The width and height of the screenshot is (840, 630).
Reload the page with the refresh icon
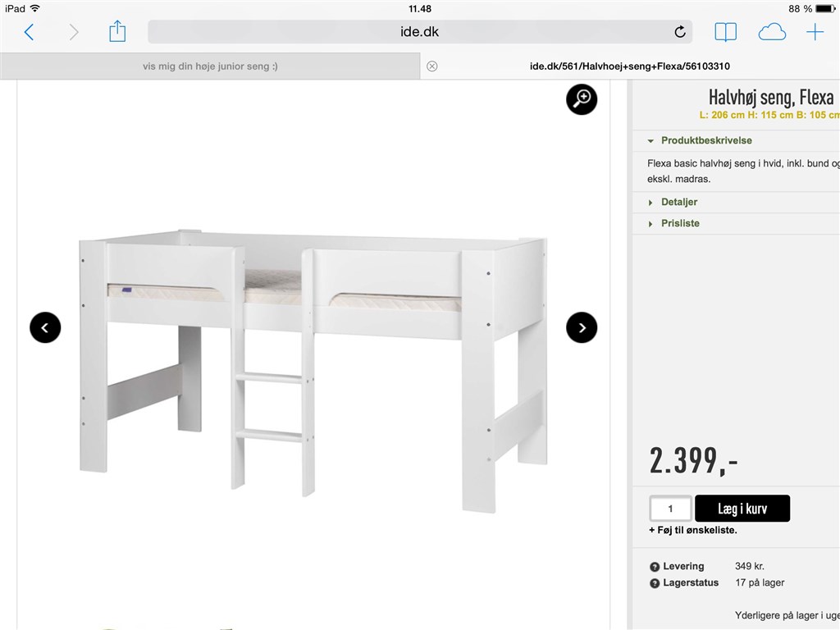(680, 32)
